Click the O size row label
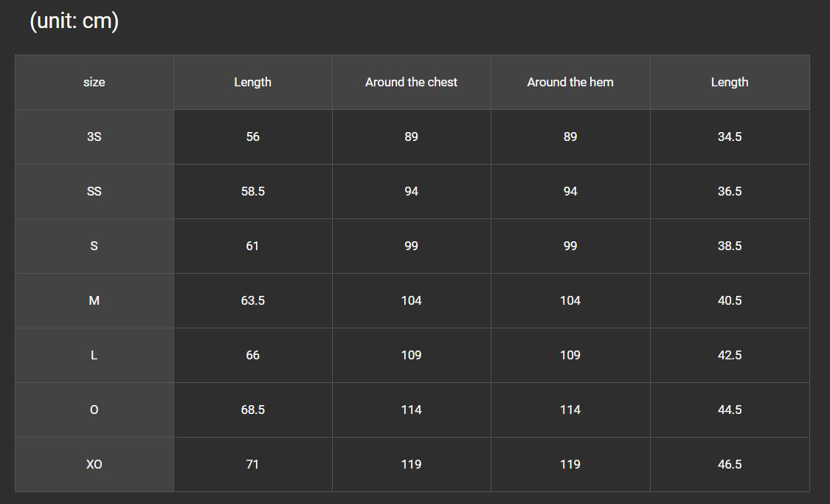Viewport: 830px width, 504px height. click(x=94, y=410)
